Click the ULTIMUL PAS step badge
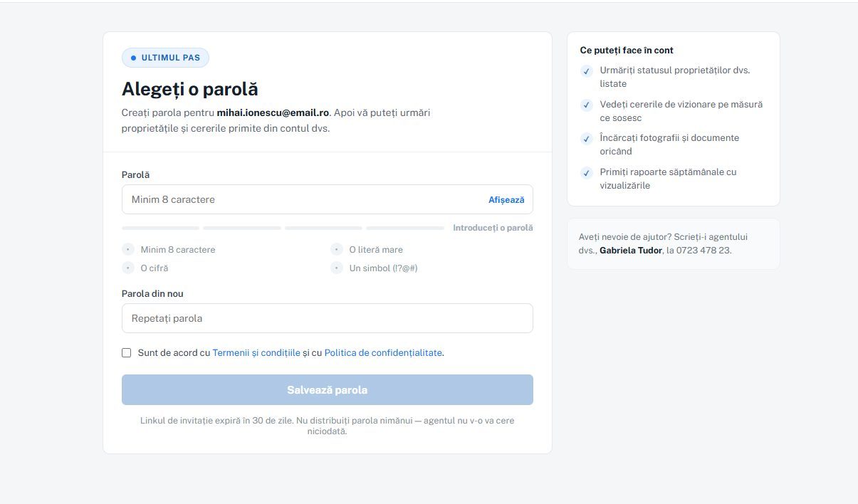This screenshot has width=858, height=504. tap(165, 58)
